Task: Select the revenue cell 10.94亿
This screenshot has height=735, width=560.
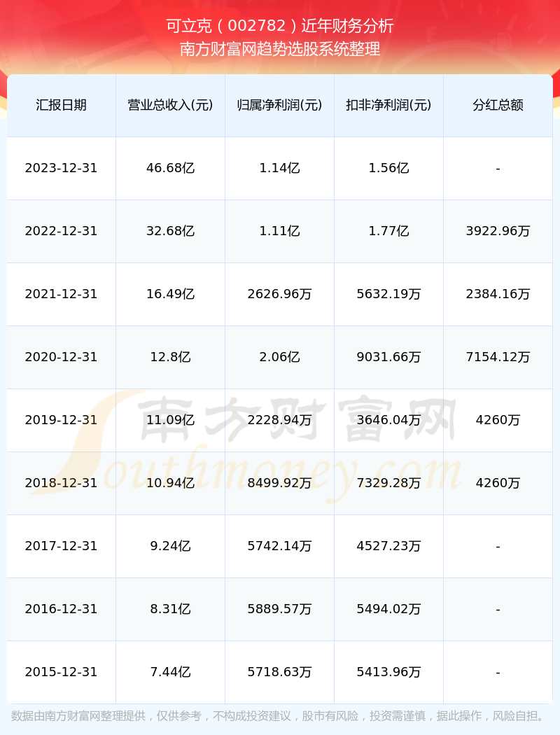Action: click(x=171, y=483)
